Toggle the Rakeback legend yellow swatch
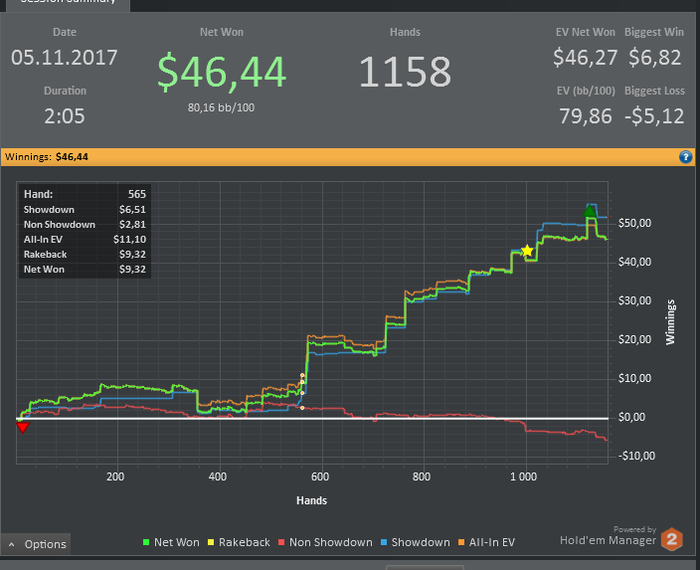Screen dimensions: 700x570 point(211,542)
